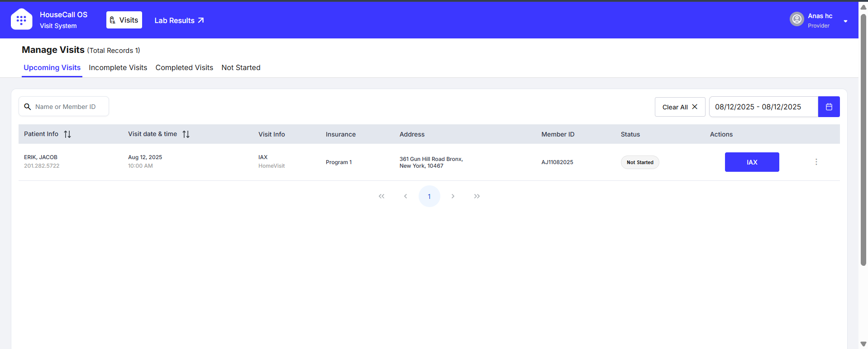
Task: Go to the last page of results
Action: [x=477, y=196]
